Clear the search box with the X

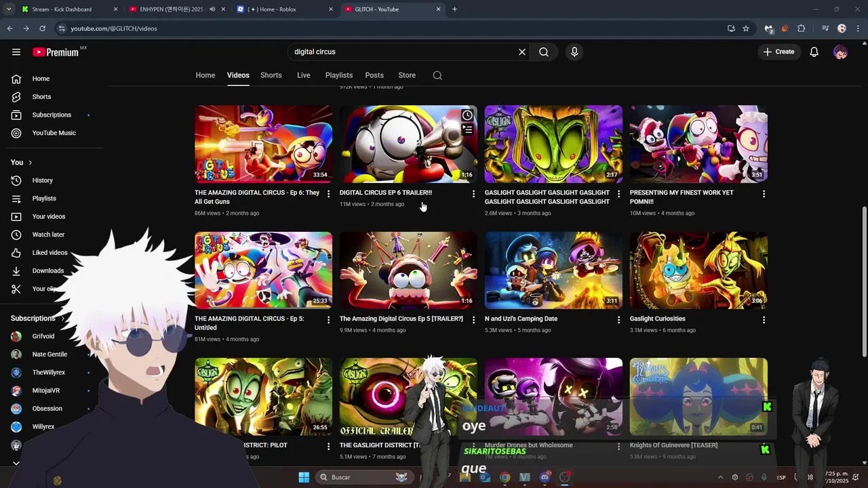pos(522,52)
